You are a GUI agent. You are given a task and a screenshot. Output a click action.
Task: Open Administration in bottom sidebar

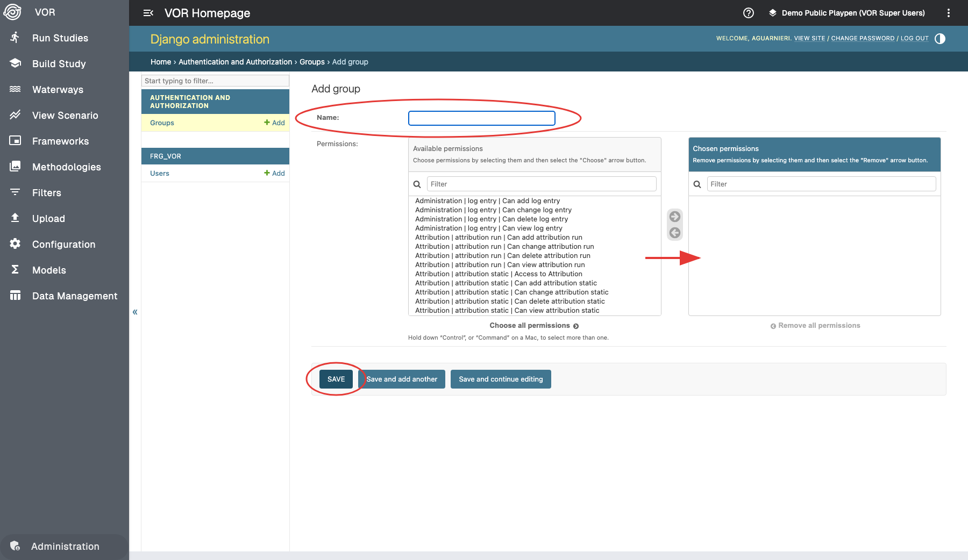[65, 547]
